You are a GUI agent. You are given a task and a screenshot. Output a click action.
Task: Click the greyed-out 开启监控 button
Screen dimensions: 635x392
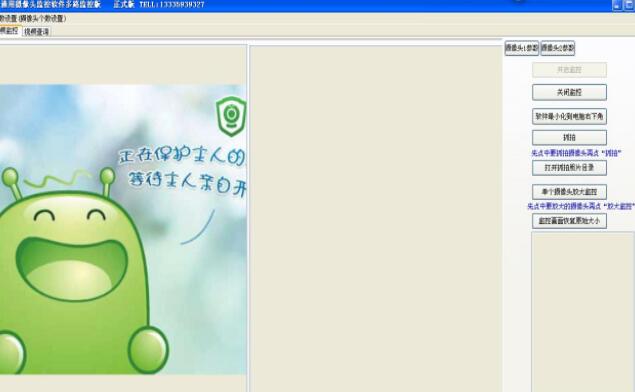point(569,70)
